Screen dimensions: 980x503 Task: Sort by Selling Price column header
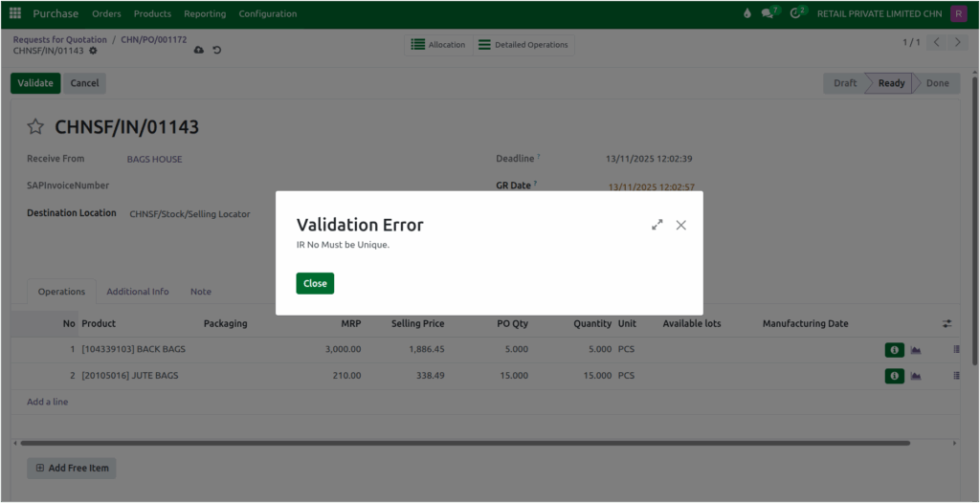pos(417,323)
